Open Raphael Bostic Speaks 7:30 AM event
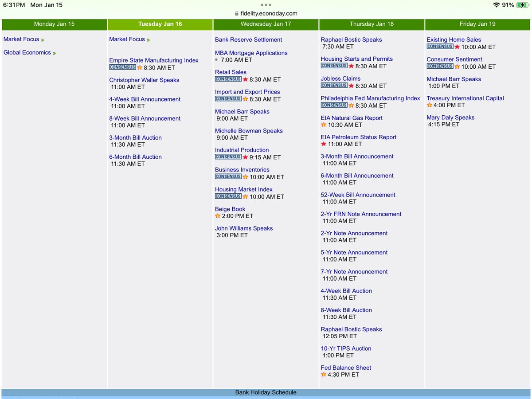This screenshot has height=399, width=532. tap(351, 39)
